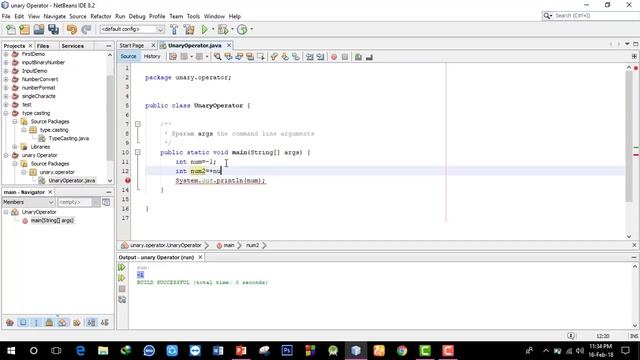Open Chrome from the taskbar
Viewport: 640px width, 360px height.
click(402, 351)
